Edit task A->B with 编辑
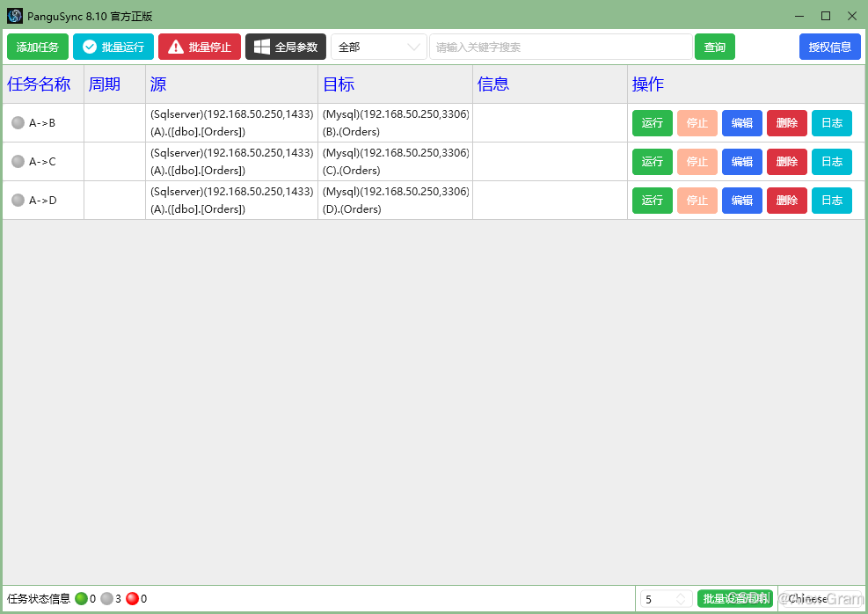This screenshot has height=614, width=868. click(x=742, y=123)
